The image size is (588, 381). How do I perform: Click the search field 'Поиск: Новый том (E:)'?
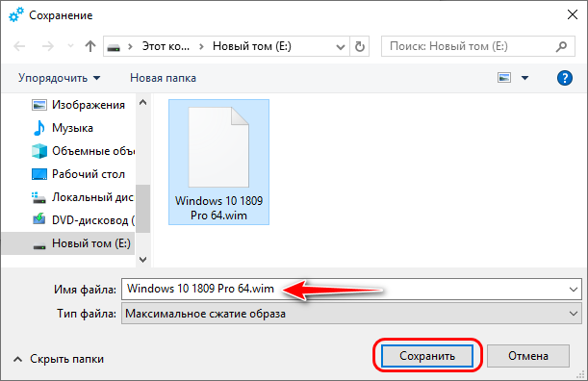click(x=477, y=46)
